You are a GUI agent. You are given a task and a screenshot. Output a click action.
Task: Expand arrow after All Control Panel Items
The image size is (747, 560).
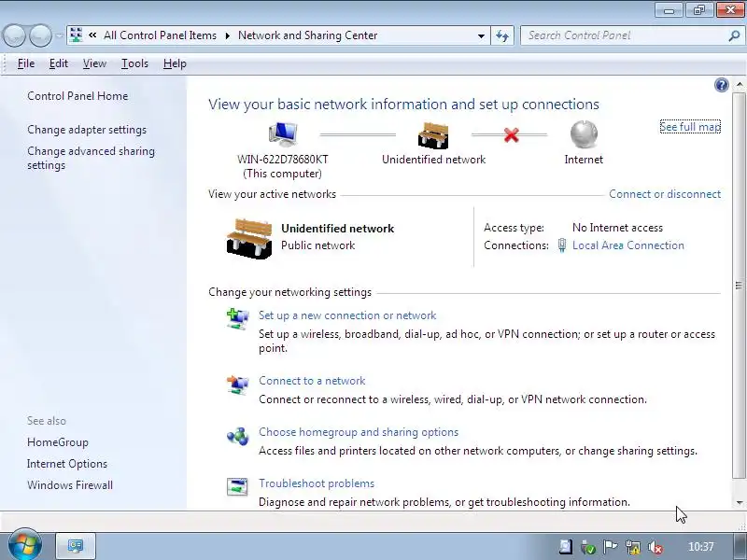pos(227,35)
